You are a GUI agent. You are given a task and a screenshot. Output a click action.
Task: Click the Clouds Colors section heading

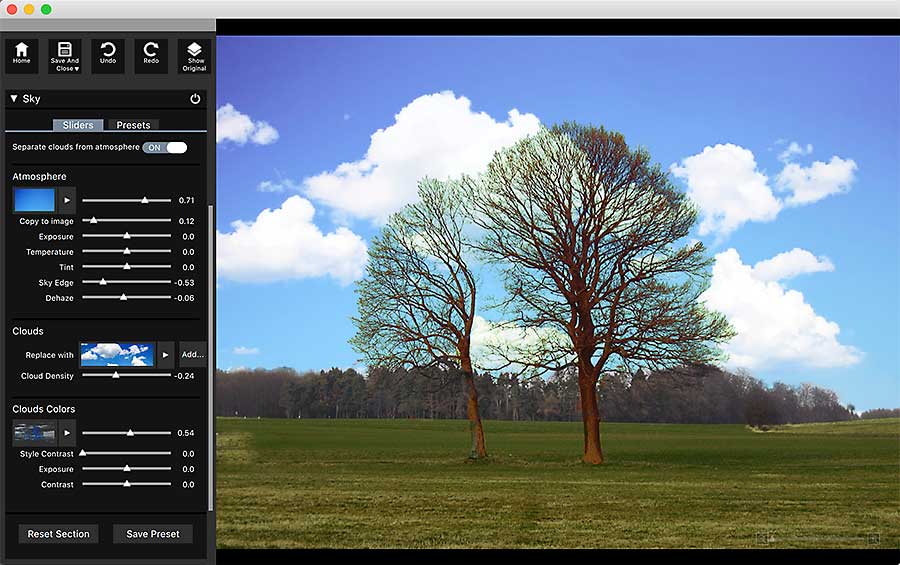44,409
